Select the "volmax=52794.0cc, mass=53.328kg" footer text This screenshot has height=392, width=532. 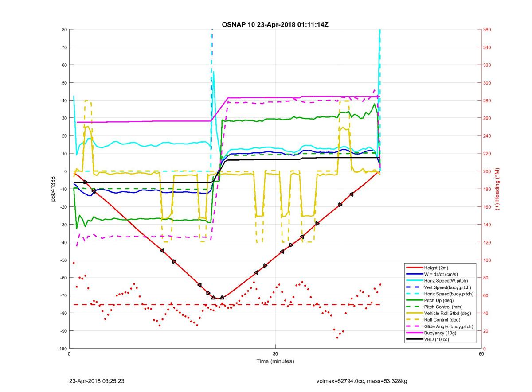point(362,381)
